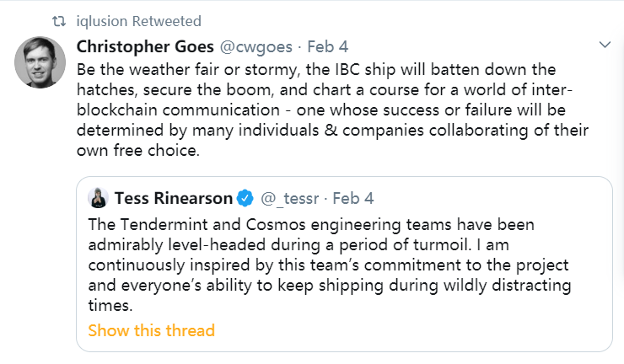Click "Show this thread"
Viewport: 624px width, 364px height.
[x=151, y=330]
